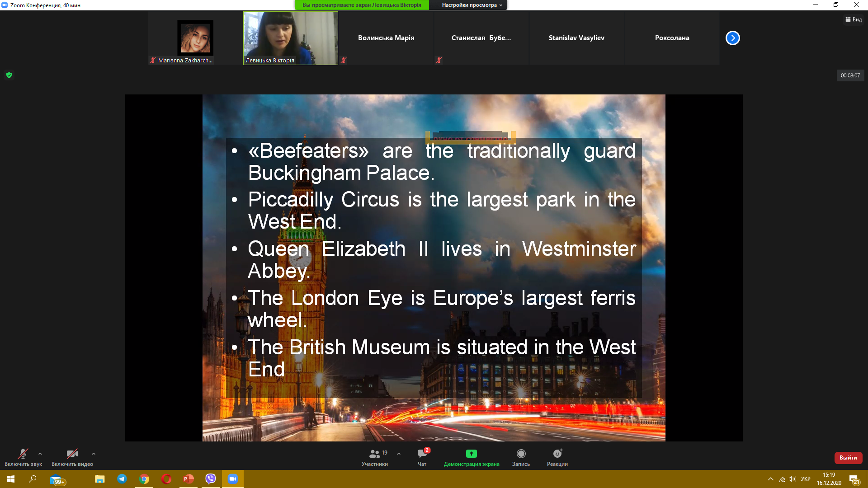Open the Chat panel with unread messages

(422, 454)
